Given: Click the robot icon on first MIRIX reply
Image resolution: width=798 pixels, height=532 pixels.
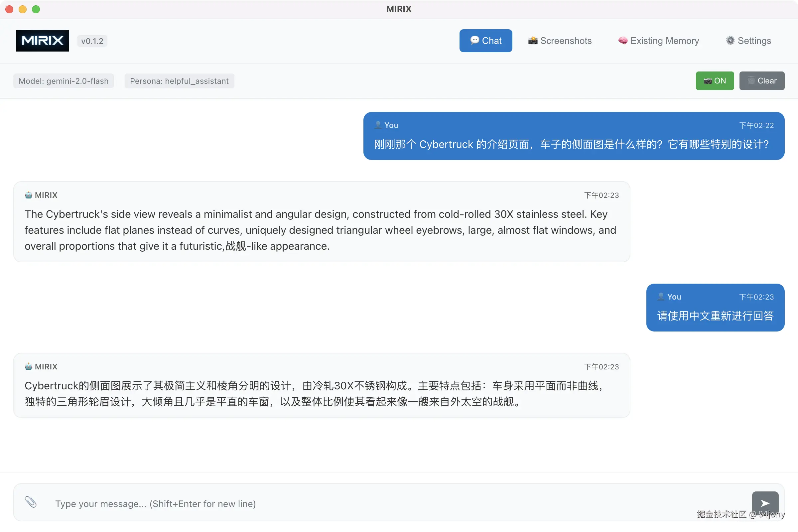Looking at the screenshot, I should 29,195.
